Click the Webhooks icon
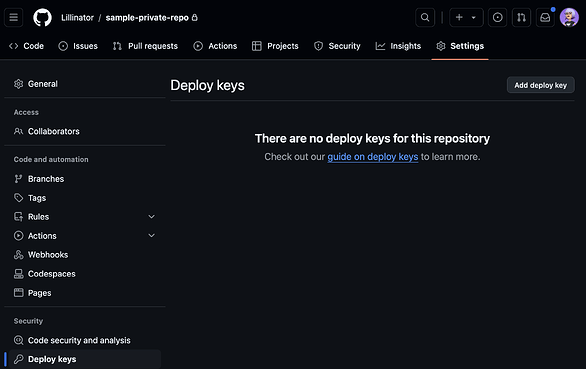The image size is (586, 369). click(x=18, y=255)
